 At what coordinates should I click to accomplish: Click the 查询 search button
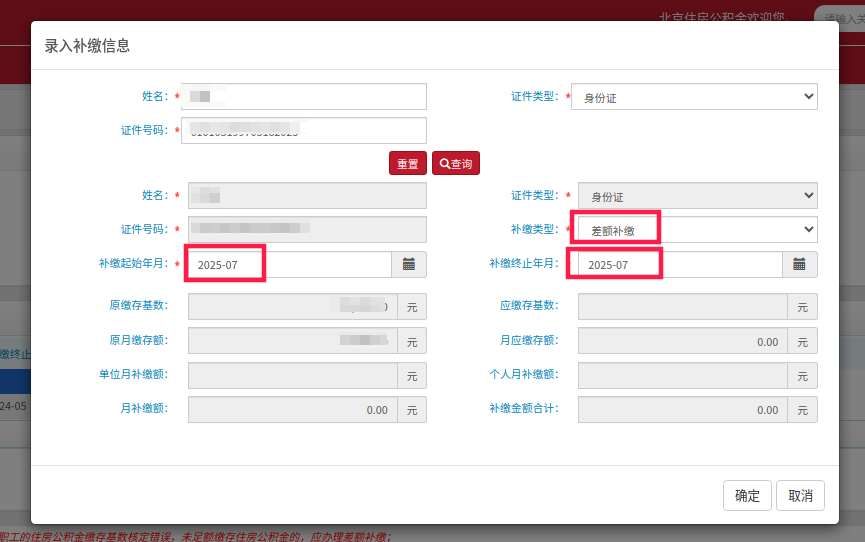(455, 164)
